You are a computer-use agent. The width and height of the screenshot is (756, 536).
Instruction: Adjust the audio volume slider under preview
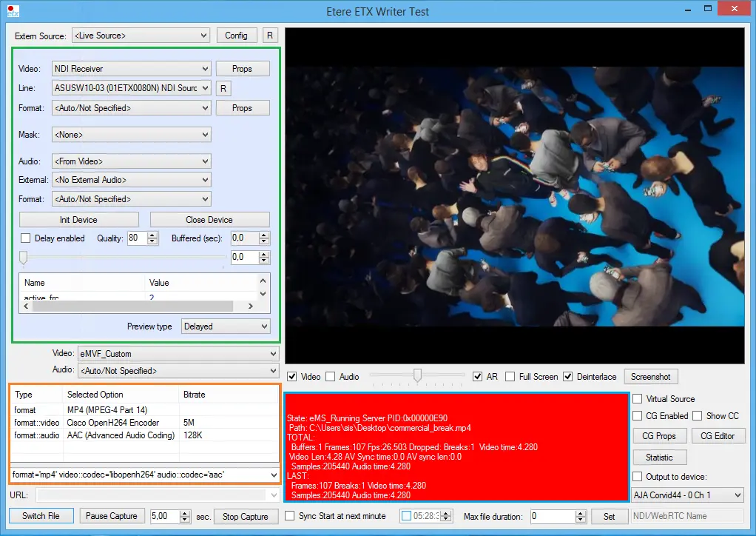point(417,376)
